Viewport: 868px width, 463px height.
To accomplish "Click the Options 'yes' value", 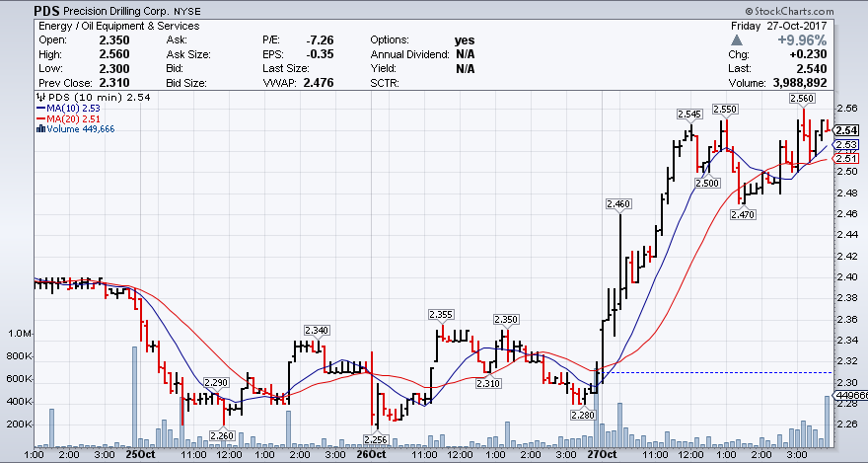I will click(x=464, y=40).
